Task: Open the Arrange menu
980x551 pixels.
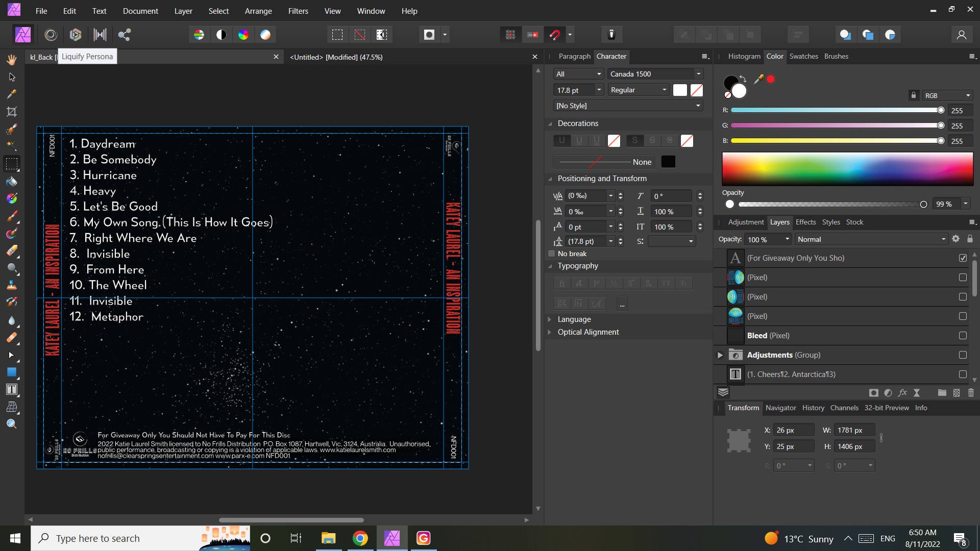Action: pyautogui.click(x=258, y=11)
